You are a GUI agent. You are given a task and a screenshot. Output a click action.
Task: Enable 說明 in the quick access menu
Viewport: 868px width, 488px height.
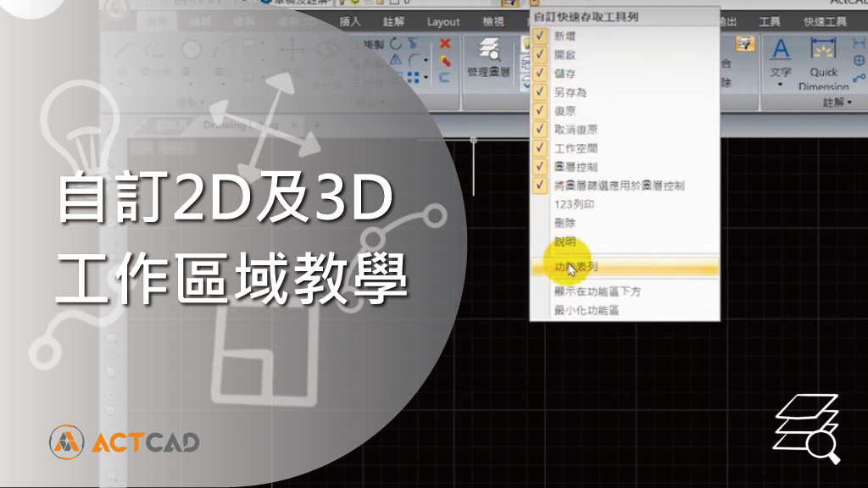(625, 241)
